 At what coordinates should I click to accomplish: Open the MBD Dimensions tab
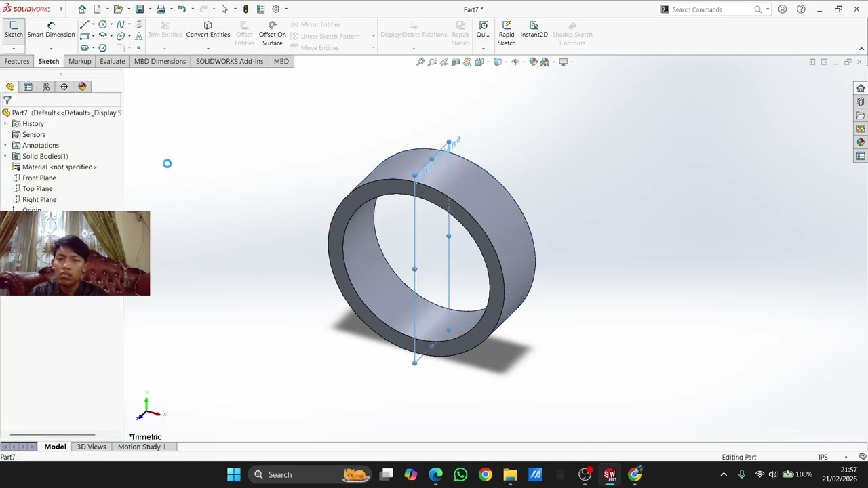(x=159, y=61)
